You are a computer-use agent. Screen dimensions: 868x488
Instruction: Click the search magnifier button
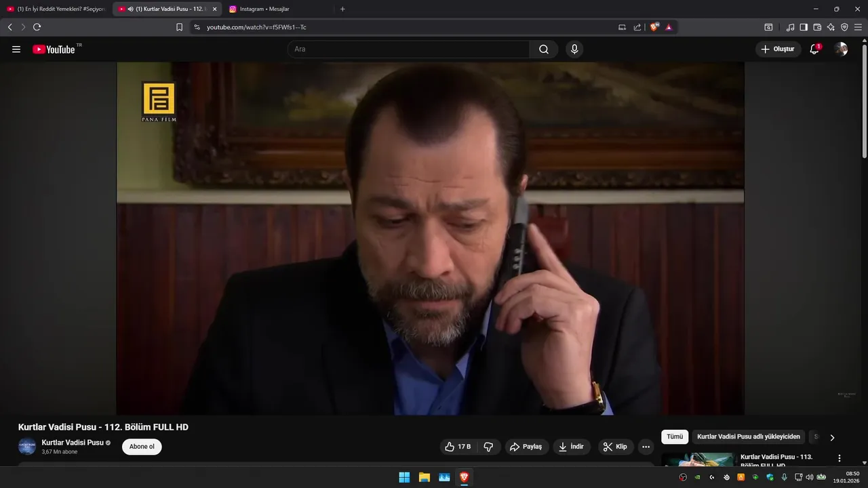(544, 49)
